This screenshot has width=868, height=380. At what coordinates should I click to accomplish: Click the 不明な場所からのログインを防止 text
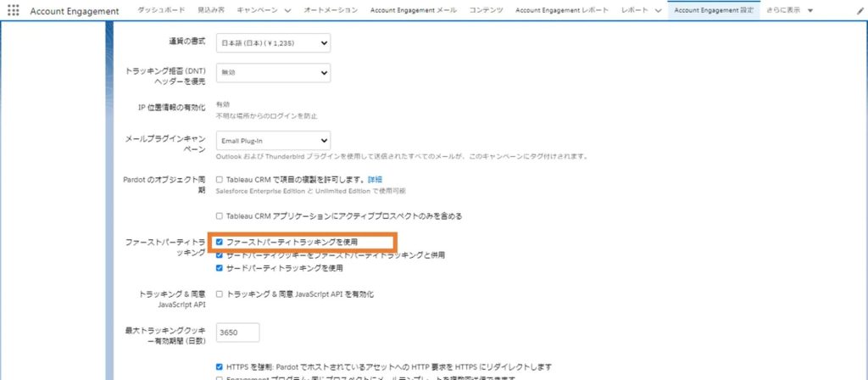coord(266,116)
